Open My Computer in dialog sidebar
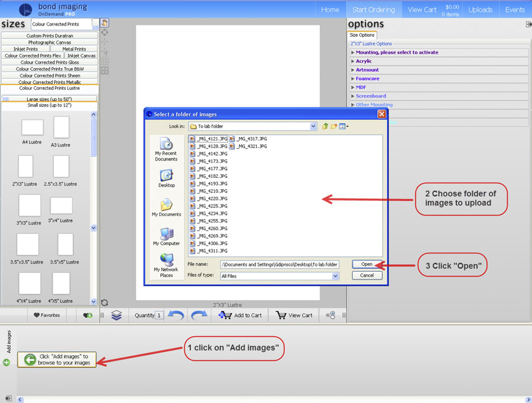 point(166,236)
